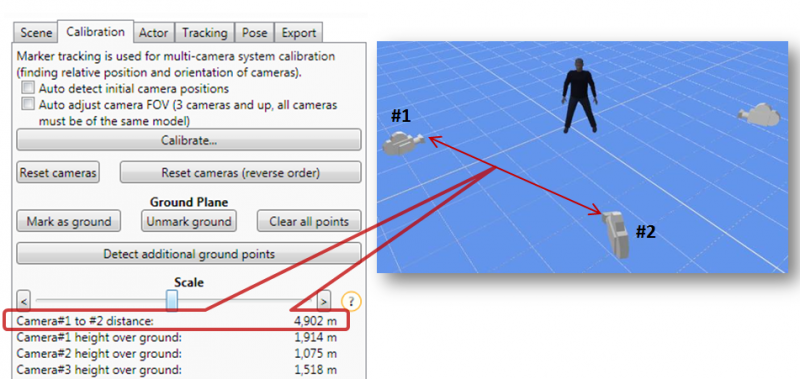Click the 'Ground Plane' heading
The height and width of the screenshot is (379, 800).
(189, 202)
